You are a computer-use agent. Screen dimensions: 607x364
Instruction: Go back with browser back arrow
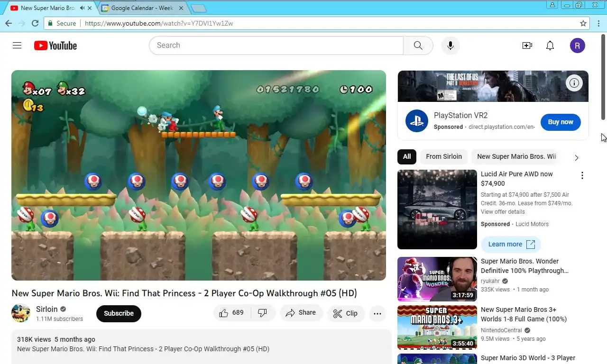click(9, 23)
